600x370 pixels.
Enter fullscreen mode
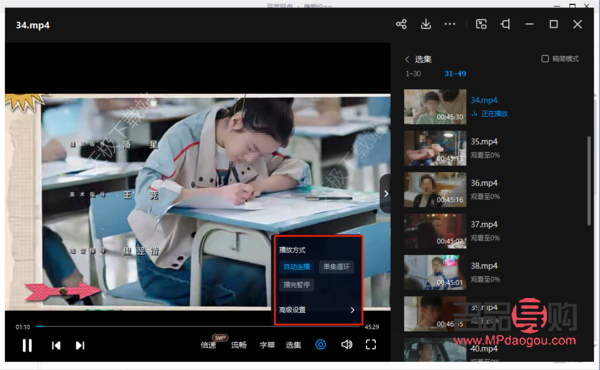[x=371, y=345]
